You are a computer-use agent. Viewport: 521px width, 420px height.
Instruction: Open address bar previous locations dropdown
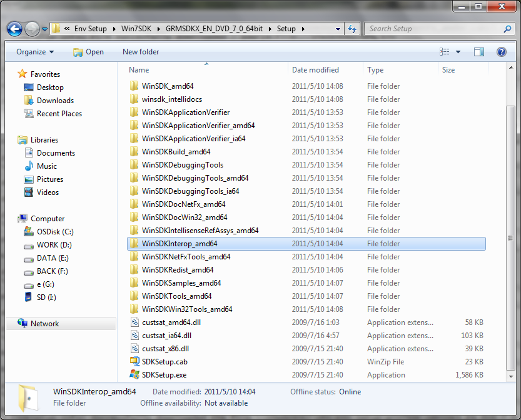[338, 29]
